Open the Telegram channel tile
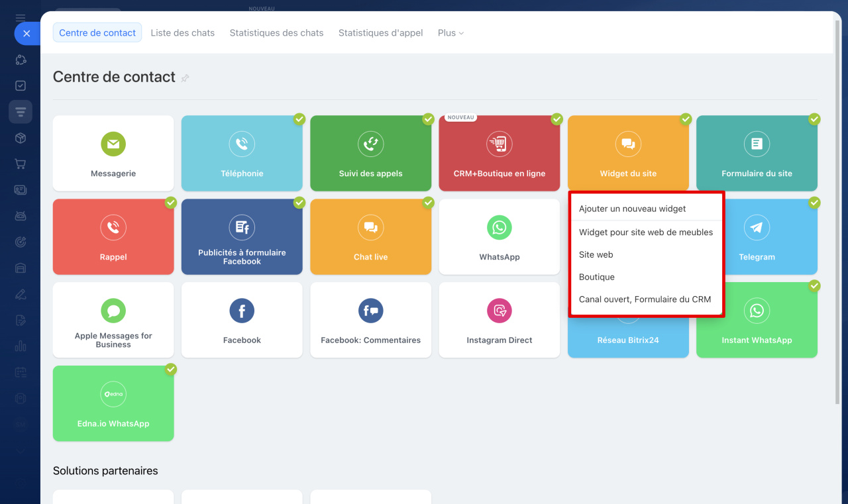Image resolution: width=848 pixels, height=504 pixels. 771,237
